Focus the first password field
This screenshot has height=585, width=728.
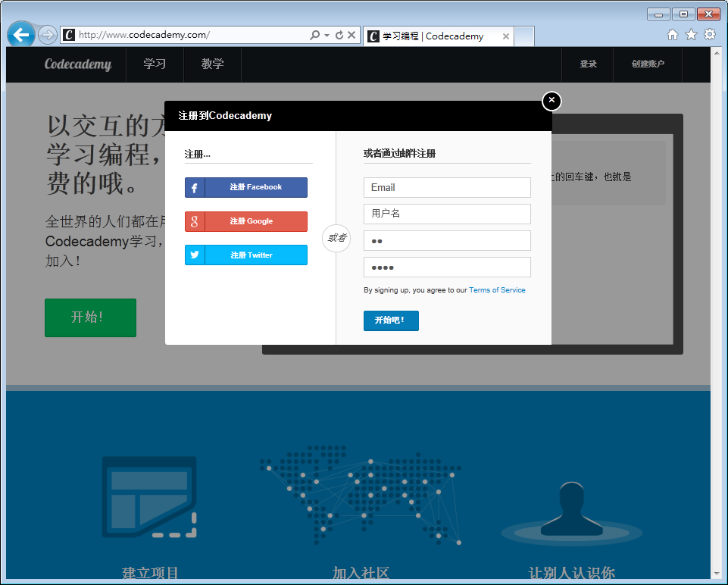(447, 240)
